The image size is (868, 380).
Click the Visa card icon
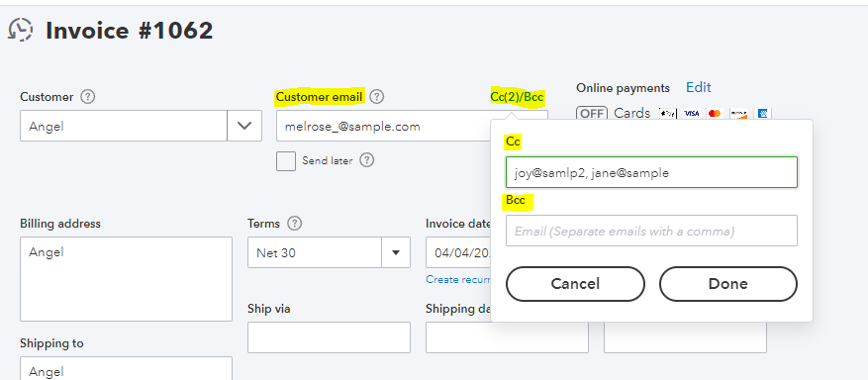coord(692,114)
